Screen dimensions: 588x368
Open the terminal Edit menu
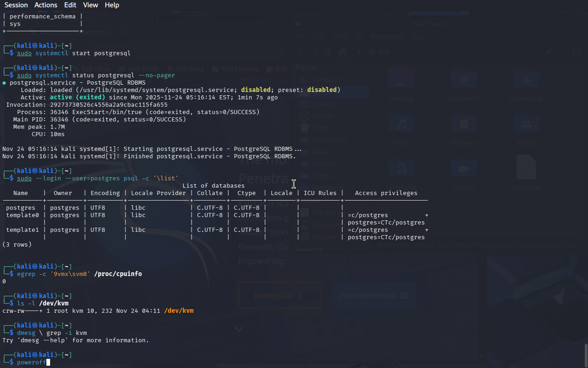point(70,5)
